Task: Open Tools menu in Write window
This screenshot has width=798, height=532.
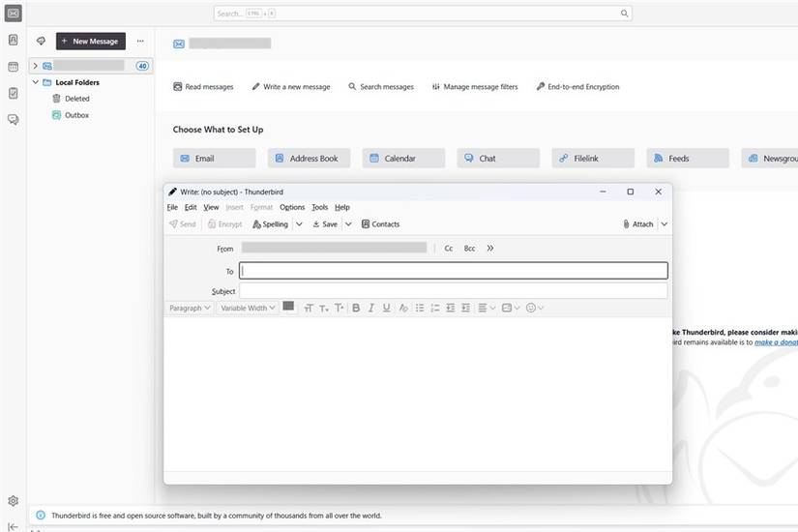Action: [x=319, y=207]
